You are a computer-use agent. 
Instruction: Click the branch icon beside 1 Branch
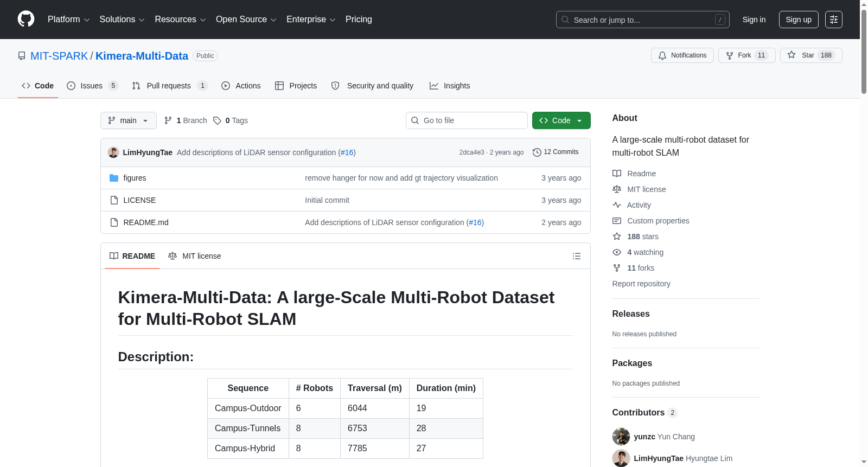point(168,120)
